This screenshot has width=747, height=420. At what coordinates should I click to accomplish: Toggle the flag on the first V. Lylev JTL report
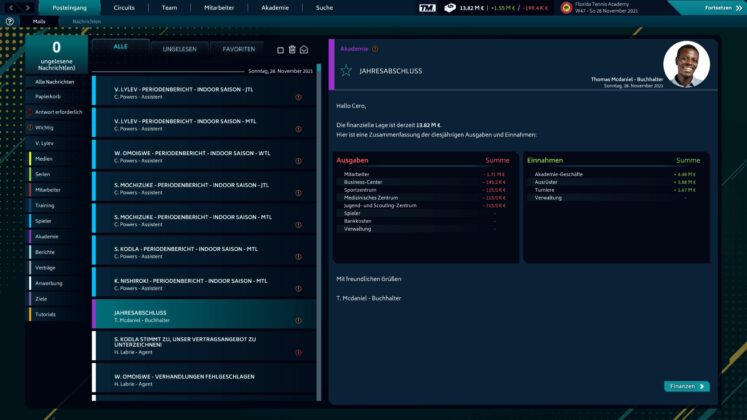(x=298, y=97)
